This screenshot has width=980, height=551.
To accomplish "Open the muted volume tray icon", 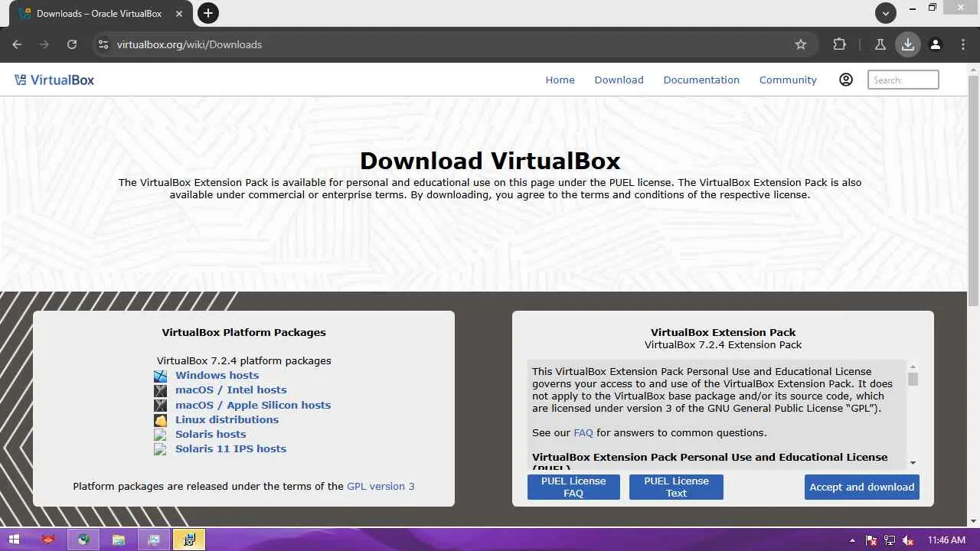I will pyautogui.click(x=908, y=540).
